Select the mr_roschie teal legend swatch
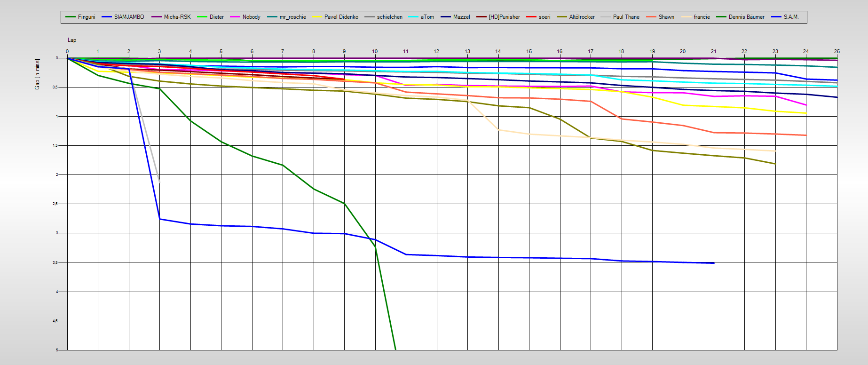 tap(272, 17)
